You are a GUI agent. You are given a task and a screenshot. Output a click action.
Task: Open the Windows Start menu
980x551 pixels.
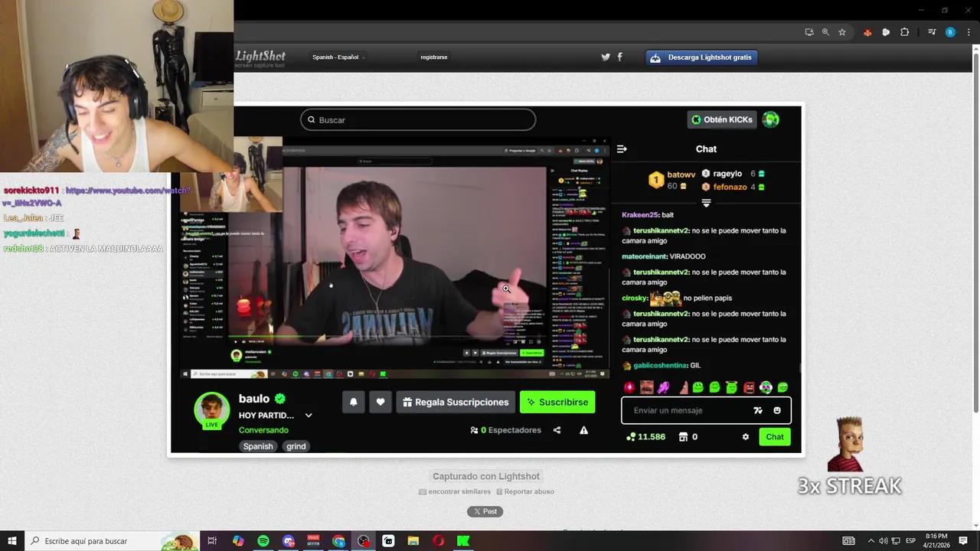pyautogui.click(x=12, y=541)
